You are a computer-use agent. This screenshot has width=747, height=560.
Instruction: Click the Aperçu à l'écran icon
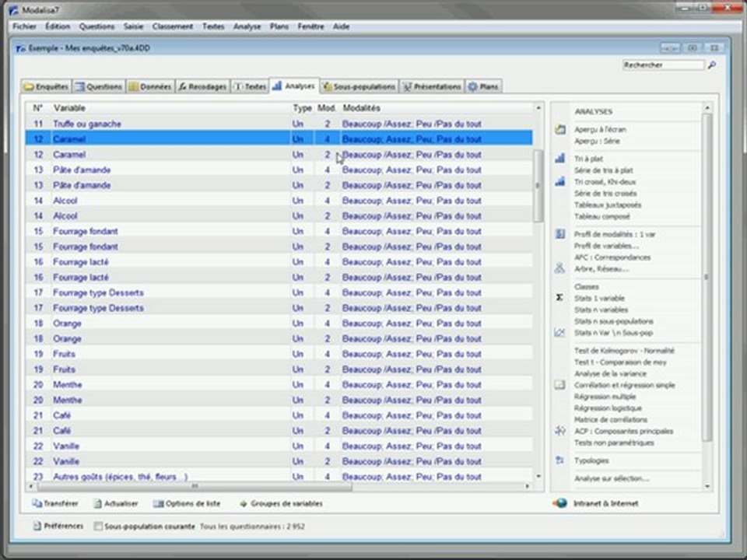pyautogui.click(x=559, y=130)
